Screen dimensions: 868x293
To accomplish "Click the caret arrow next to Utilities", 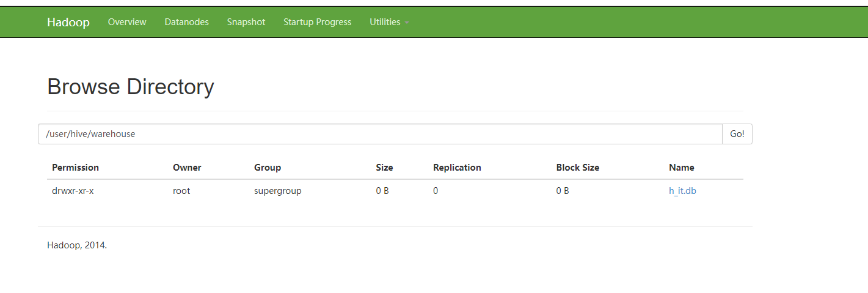I will pos(407,23).
